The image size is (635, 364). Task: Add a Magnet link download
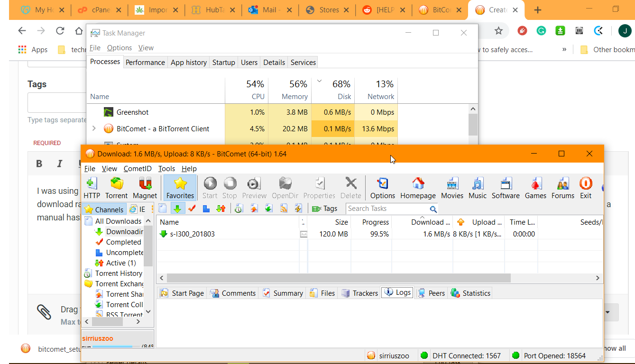[145, 188]
